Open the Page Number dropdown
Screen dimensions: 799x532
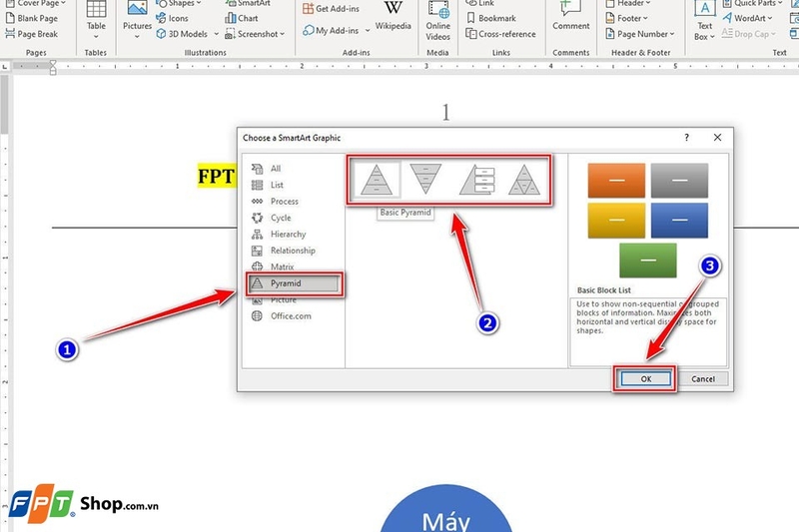click(639, 34)
